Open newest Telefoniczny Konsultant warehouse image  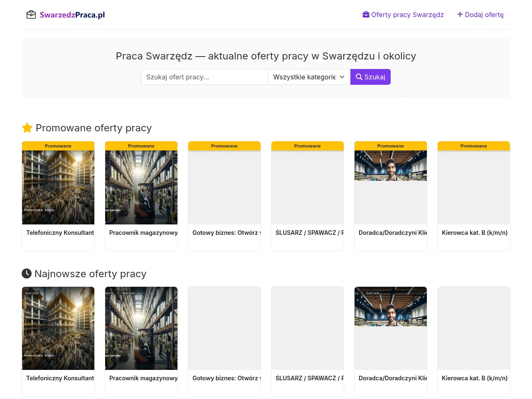point(58,328)
